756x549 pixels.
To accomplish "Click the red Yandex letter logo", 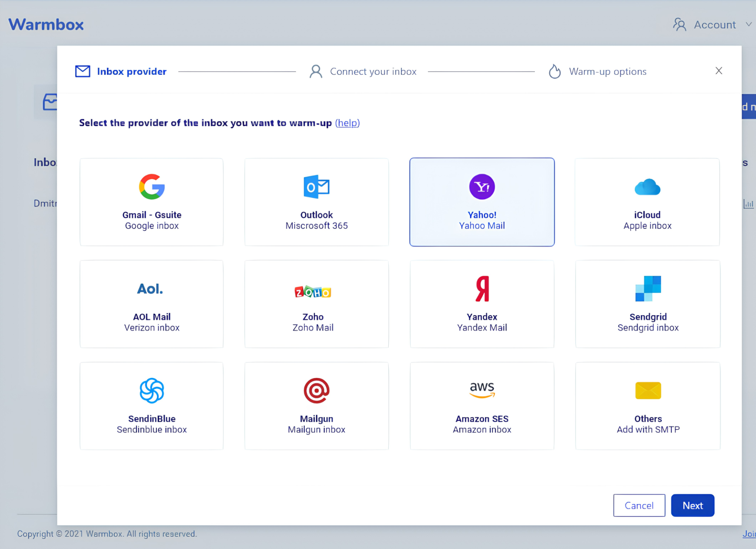I will pos(482,289).
